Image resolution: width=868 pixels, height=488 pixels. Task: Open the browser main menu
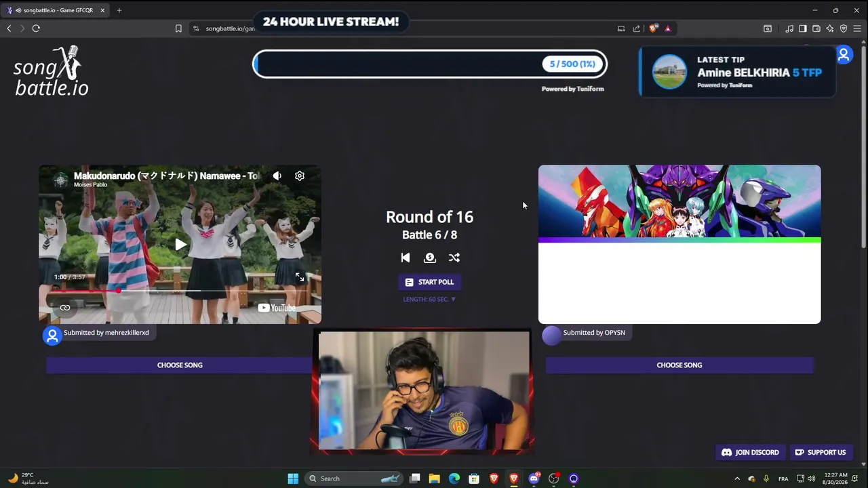[858, 28]
